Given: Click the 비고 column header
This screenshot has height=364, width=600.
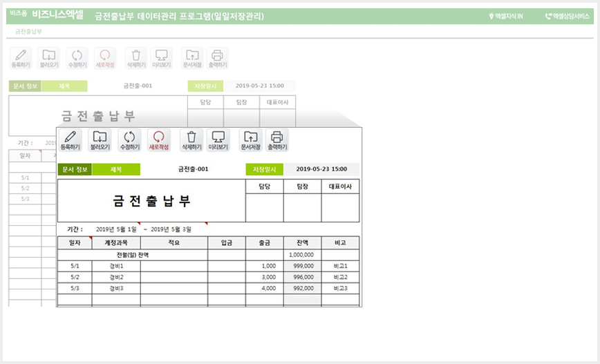Looking at the screenshot, I should [340, 243].
